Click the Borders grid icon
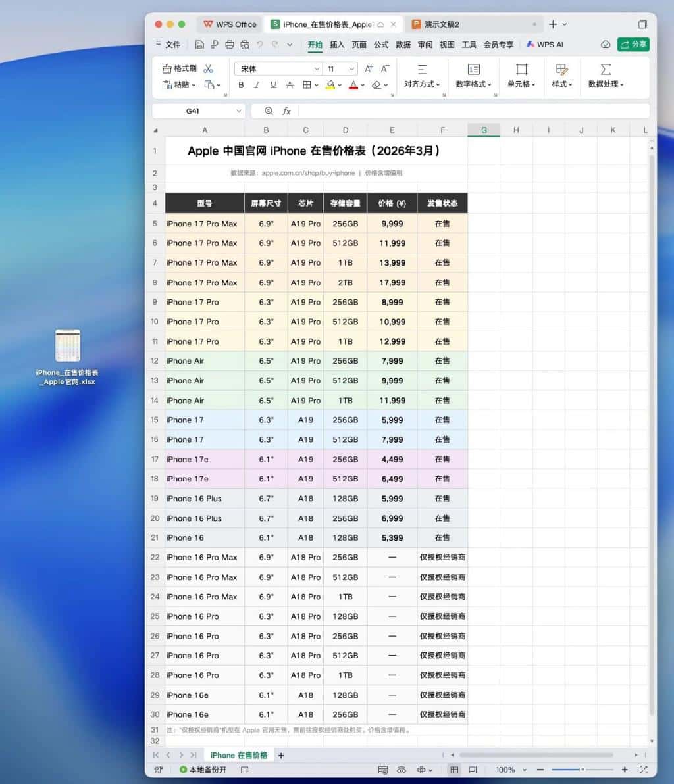Image resolution: width=674 pixels, height=784 pixels. 307,85
